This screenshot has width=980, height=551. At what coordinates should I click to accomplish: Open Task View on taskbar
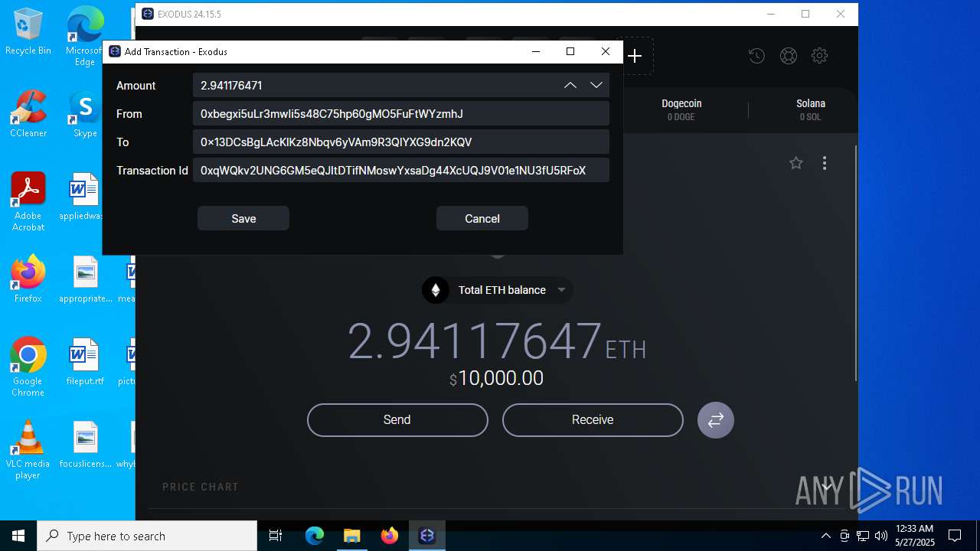[276, 536]
